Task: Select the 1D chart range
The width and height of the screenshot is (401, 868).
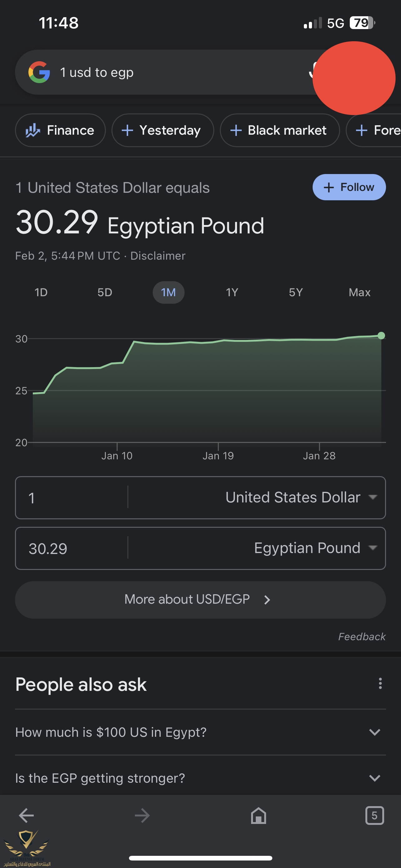Action: pos(41,292)
